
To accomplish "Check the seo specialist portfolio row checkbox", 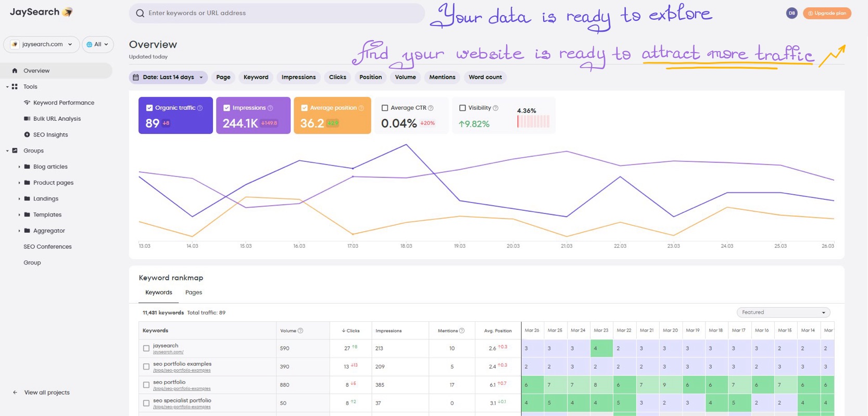I will coord(146,403).
